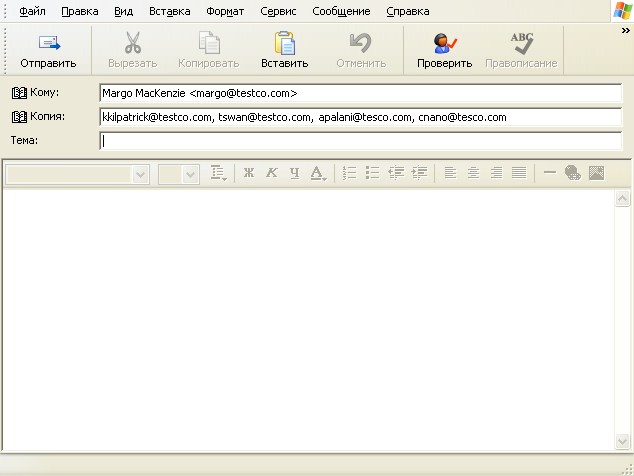Viewport: 634px width, 476px height.
Task: Open address book icon next to Копия
Action: (19, 117)
